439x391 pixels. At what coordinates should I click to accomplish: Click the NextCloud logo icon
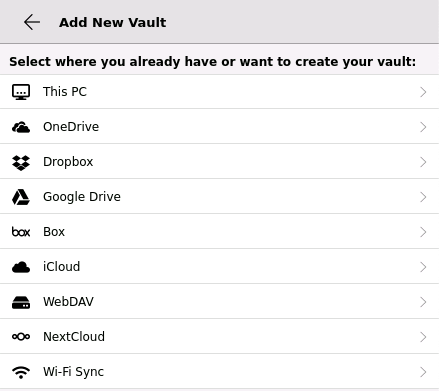coord(21,337)
